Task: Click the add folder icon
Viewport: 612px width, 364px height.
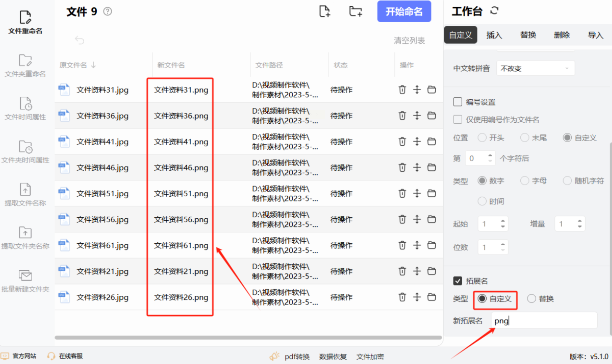Action: click(355, 11)
